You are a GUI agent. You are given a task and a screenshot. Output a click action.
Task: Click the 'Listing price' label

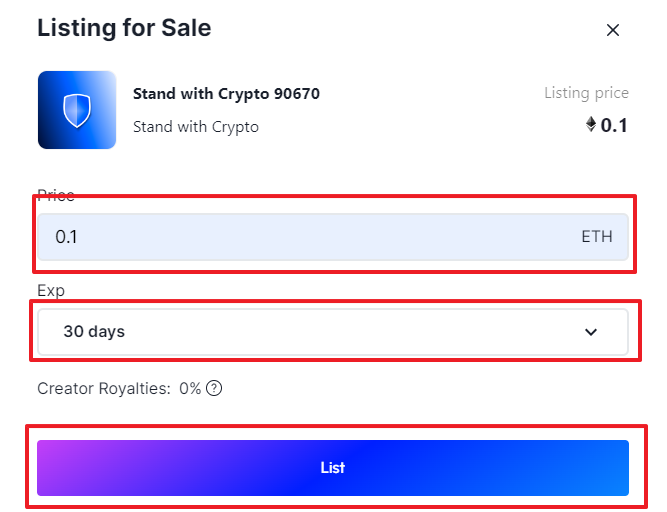click(587, 93)
